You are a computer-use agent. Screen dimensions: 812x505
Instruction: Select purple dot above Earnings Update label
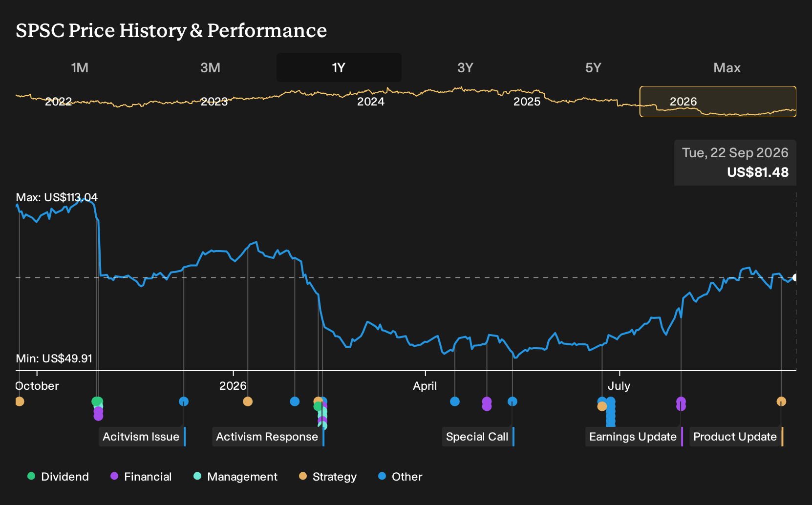[681, 401]
